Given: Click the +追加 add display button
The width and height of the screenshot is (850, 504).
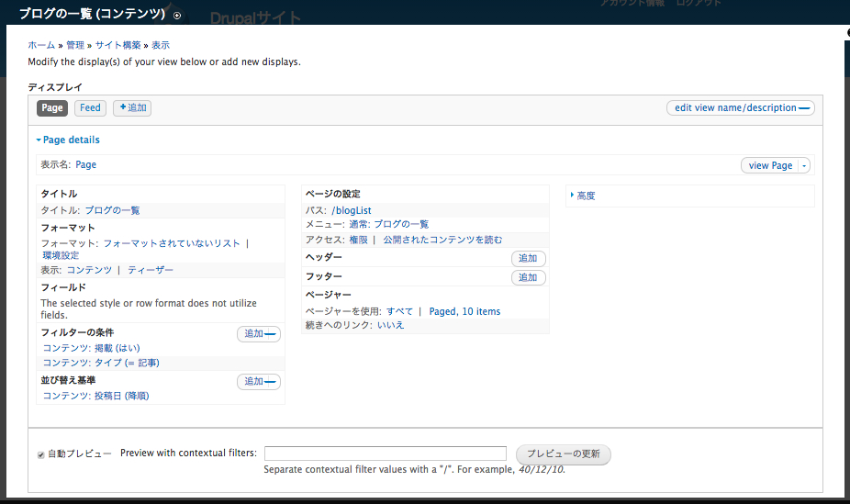Looking at the screenshot, I should tap(132, 108).
